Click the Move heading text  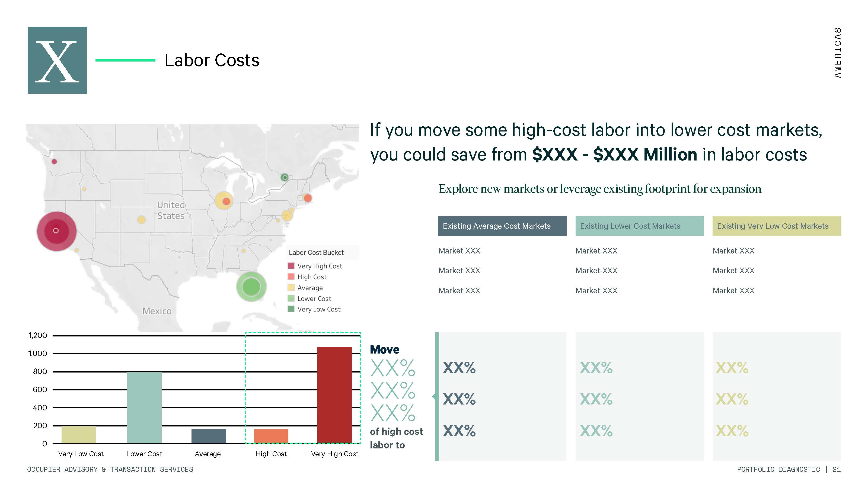point(384,349)
